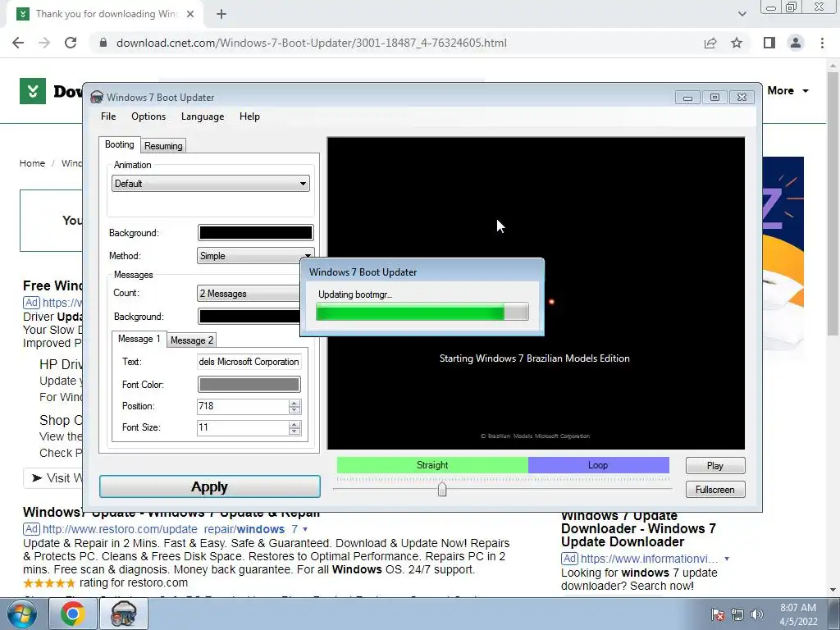The width and height of the screenshot is (840, 630).
Task: Click the Chrome forward arrow
Action: pos(44,43)
